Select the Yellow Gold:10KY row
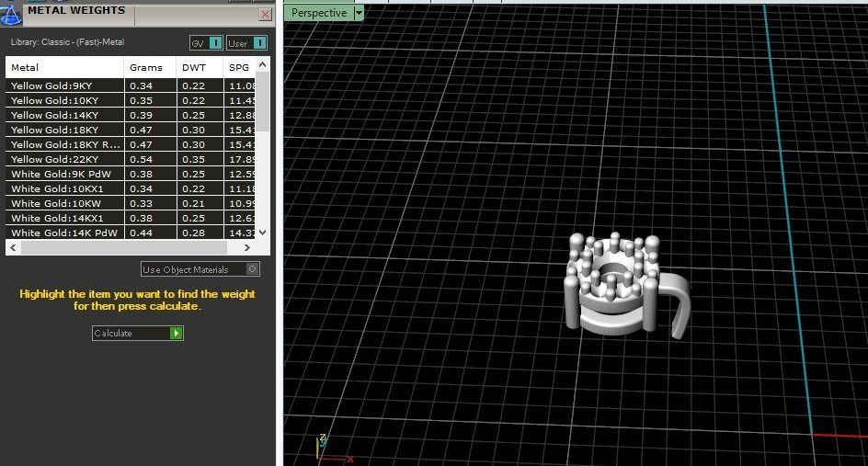 pyautogui.click(x=131, y=100)
